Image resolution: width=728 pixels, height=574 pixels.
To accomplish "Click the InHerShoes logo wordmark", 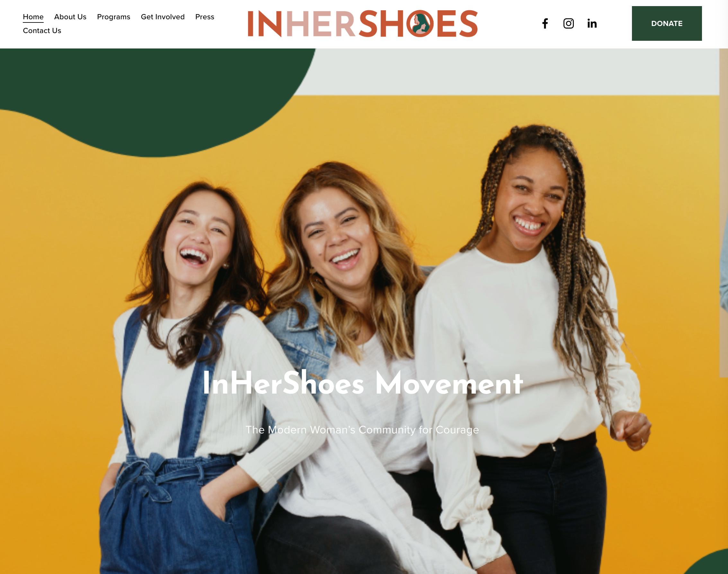I will 363,23.
